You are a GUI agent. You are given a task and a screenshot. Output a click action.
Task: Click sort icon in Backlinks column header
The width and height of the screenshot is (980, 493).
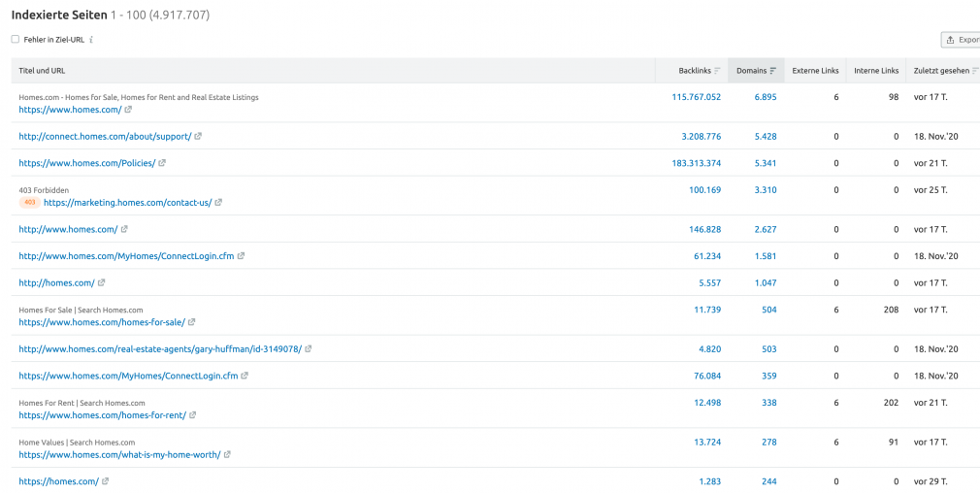(717, 71)
